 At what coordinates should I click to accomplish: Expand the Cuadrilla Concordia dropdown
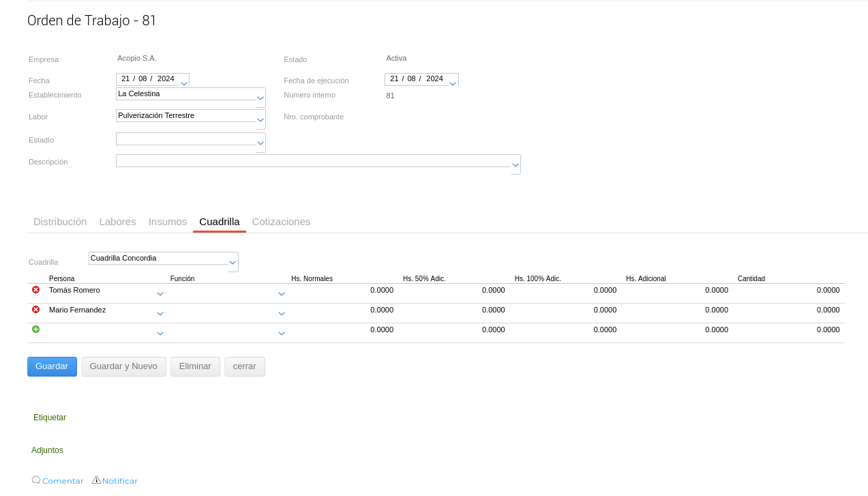click(x=233, y=263)
